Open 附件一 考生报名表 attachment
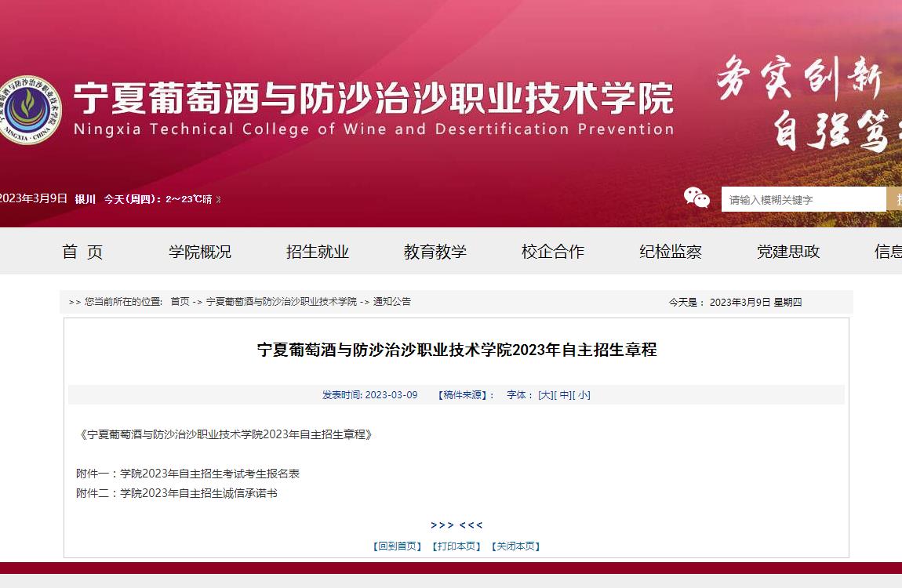 click(x=187, y=474)
